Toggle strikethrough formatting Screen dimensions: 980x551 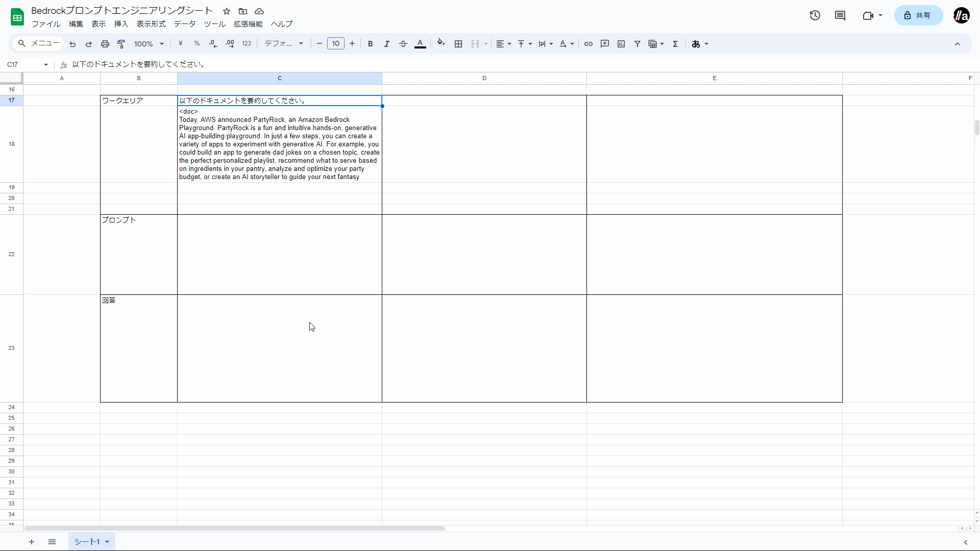pos(403,44)
